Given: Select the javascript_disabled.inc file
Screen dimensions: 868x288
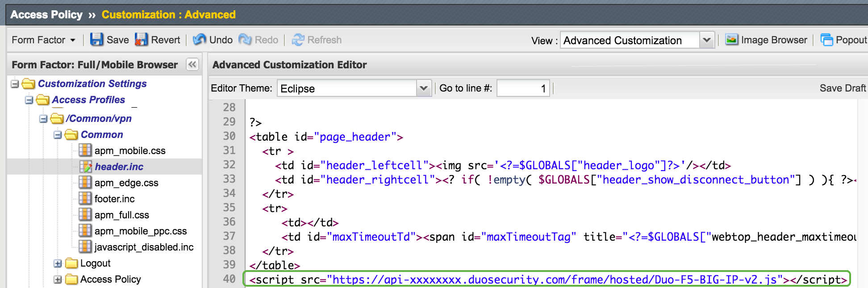Looking at the screenshot, I should [x=144, y=247].
